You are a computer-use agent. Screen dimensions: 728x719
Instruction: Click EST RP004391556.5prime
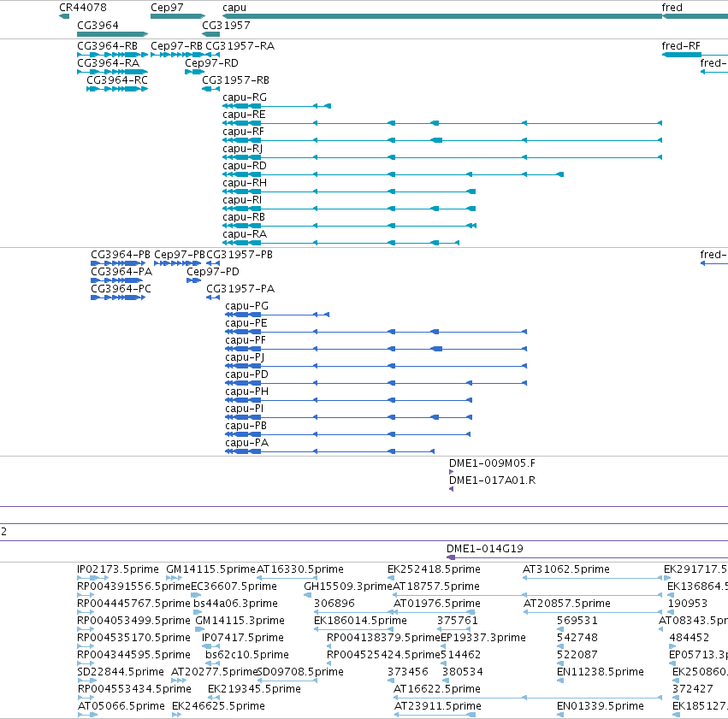coord(86,595)
